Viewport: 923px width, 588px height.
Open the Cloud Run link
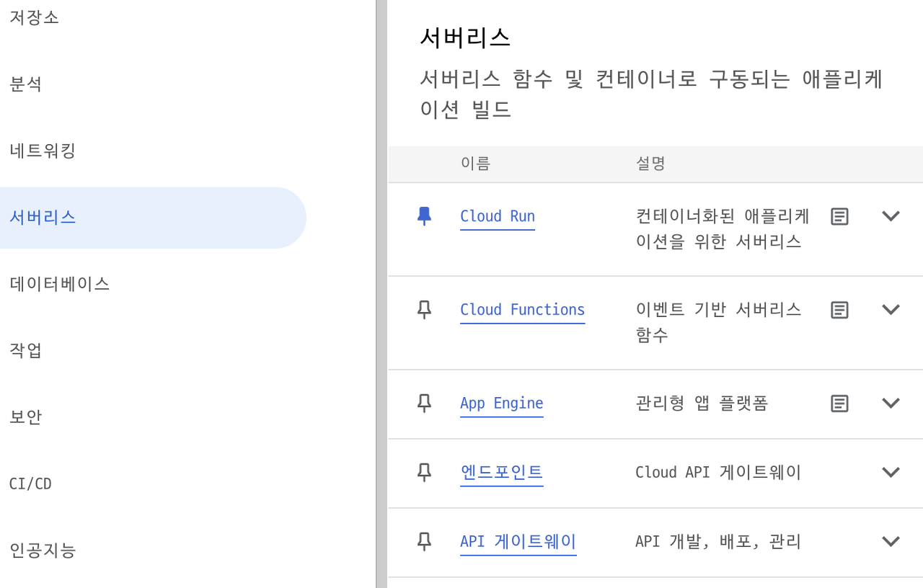coord(498,217)
